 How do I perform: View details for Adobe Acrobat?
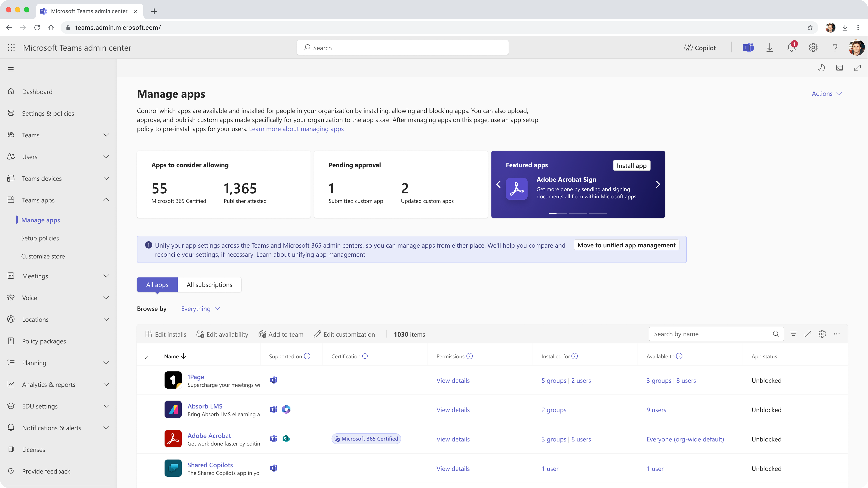(453, 439)
